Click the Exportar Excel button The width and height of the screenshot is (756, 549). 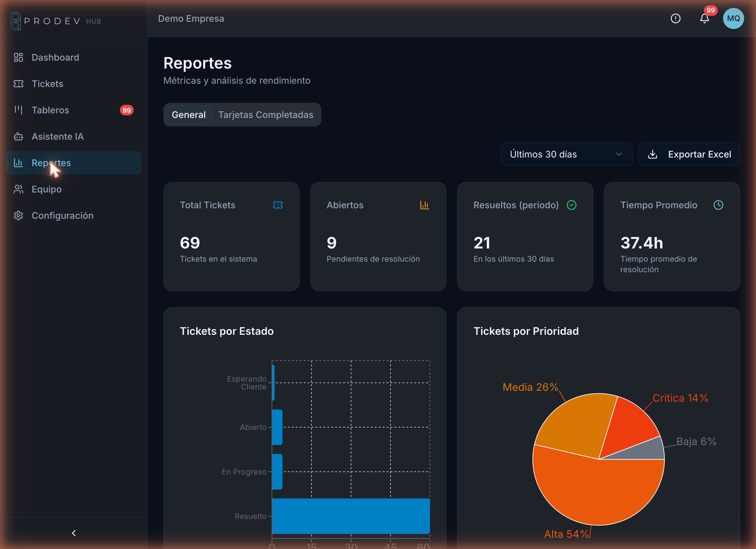coord(689,154)
